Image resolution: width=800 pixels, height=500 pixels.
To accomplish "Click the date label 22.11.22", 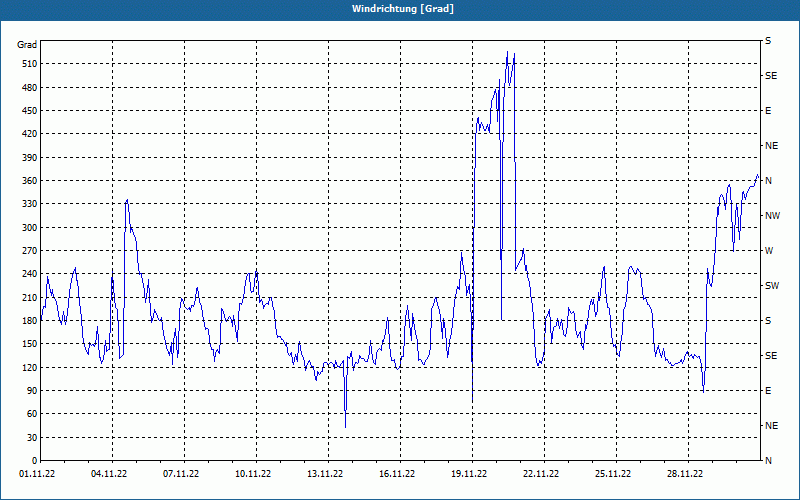I will 541,473.
